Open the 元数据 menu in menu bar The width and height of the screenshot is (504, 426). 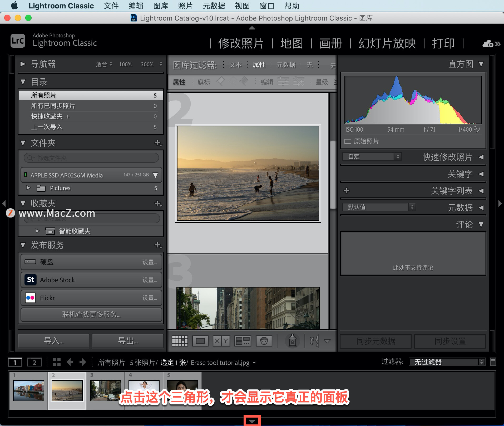pyautogui.click(x=214, y=6)
